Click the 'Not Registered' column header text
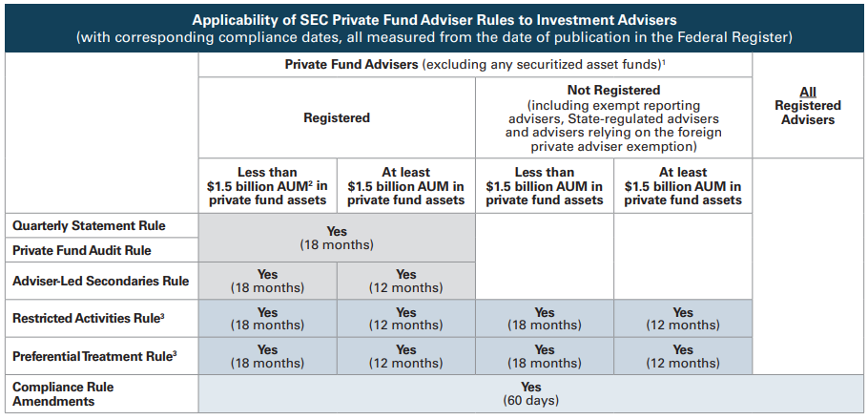868x420 pixels. [x=613, y=92]
